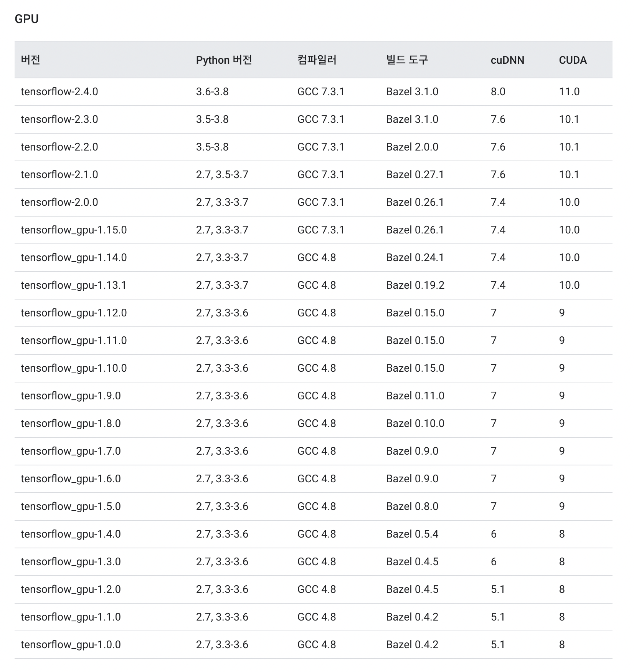
Task: Click the cuDNN 8.0 cell
Action: 498,92
